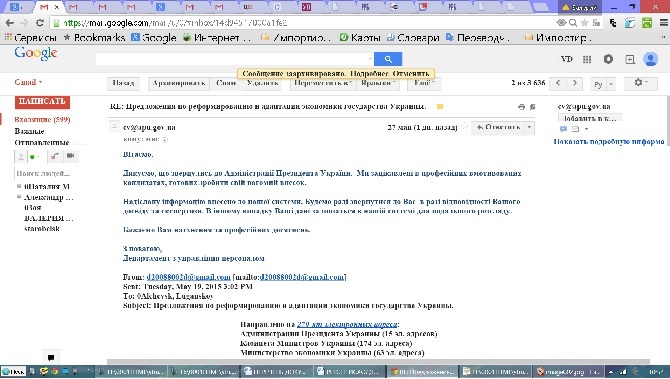Image resolution: width=670 pixels, height=379 pixels.
Task: Open Gmail product switcher dropdown
Action: tap(28, 82)
